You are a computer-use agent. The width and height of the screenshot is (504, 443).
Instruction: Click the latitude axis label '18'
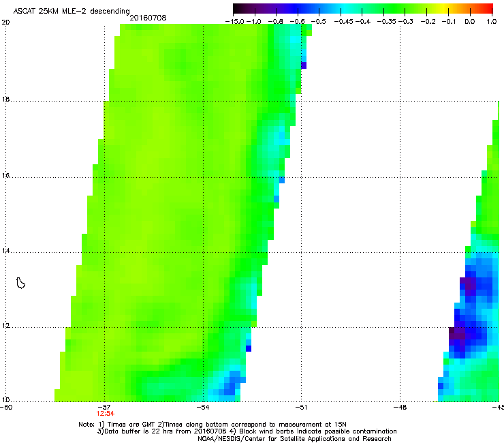pos(5,100)
